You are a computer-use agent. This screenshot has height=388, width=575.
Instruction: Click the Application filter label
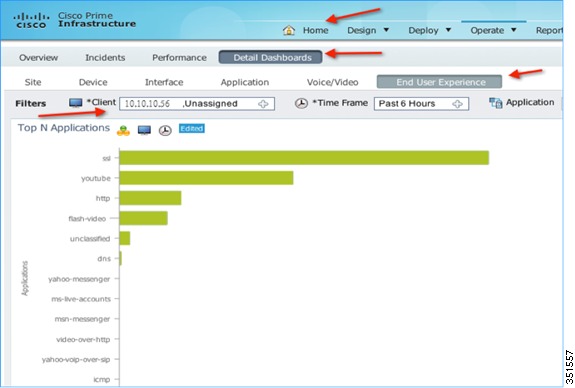530,103
